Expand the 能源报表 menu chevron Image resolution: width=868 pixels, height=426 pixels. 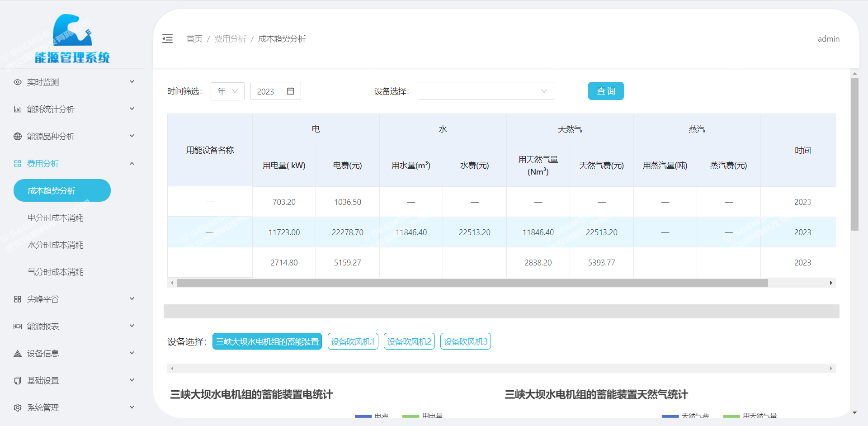[132, 326]
